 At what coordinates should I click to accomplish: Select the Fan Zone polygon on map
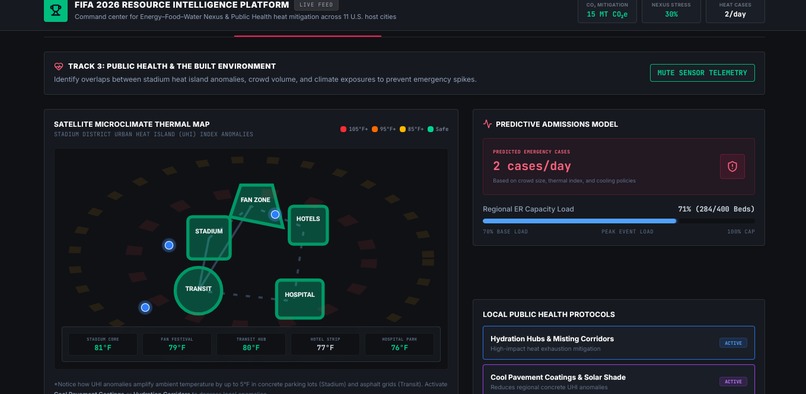256,205
